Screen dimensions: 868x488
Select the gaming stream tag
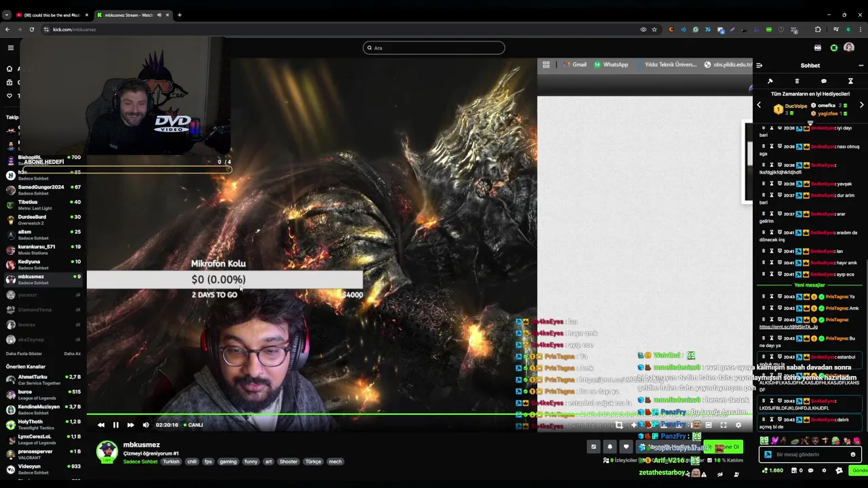click(228, 462)
